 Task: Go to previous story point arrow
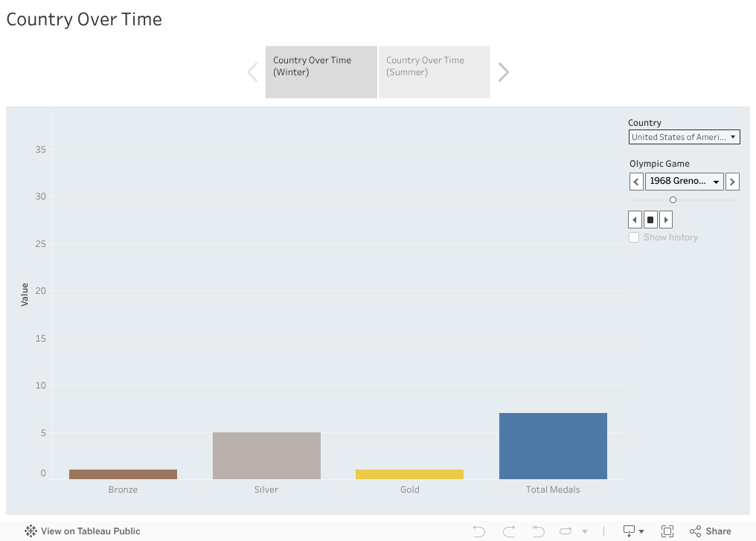point(252,72)
